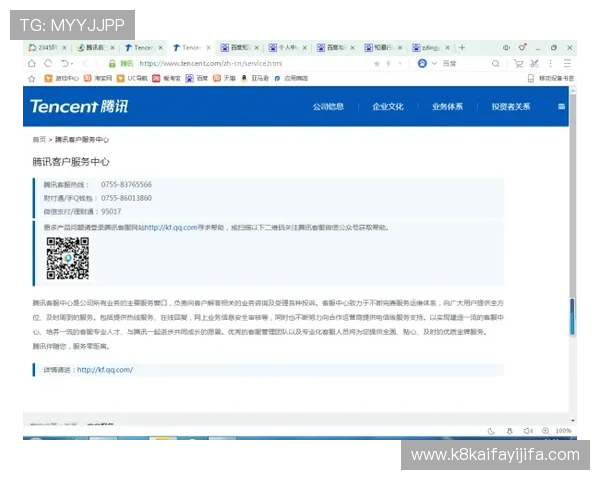Click the Tencent 腾讯 logo
Image resolution: width=600 pixels, height=480 pixels.
point(79,106)
